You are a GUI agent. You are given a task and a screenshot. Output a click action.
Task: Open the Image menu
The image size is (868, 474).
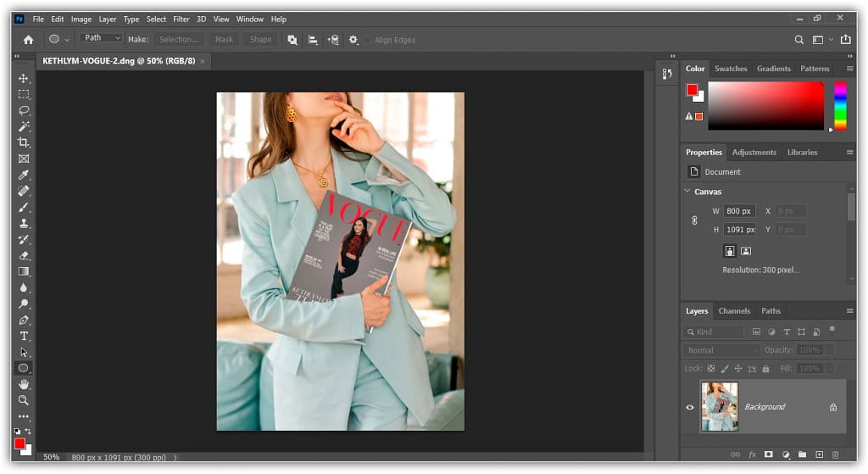(81, 19)
